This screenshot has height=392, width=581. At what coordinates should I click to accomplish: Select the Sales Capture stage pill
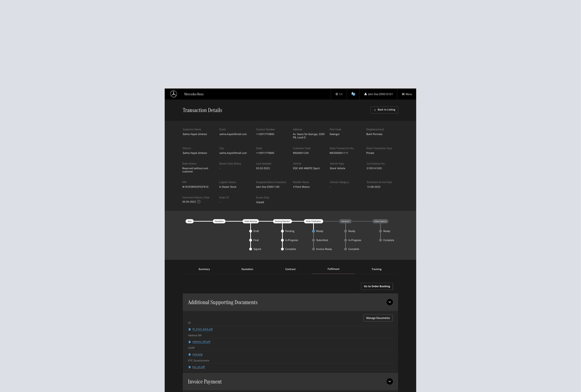380,221
